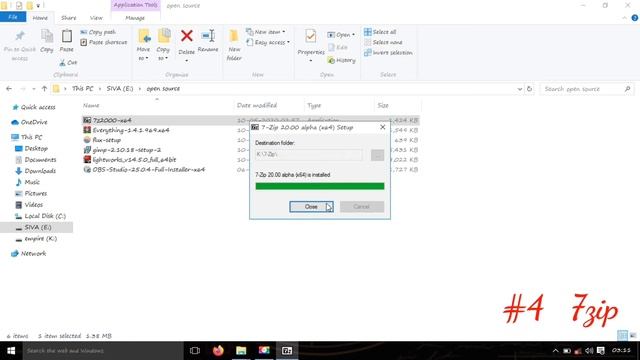Click the red Delete icon
Viewport: 640px width, 360px height.
pos(187,36)
